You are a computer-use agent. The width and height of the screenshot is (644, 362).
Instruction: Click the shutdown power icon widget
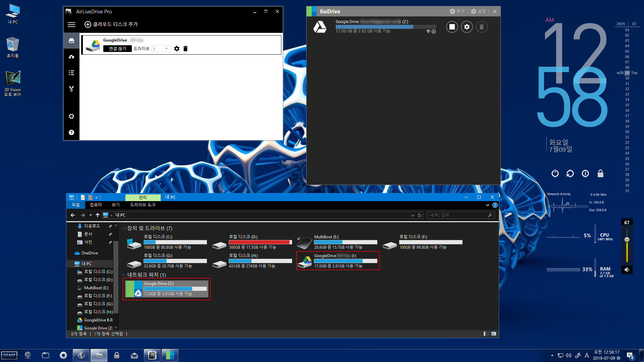555,173
